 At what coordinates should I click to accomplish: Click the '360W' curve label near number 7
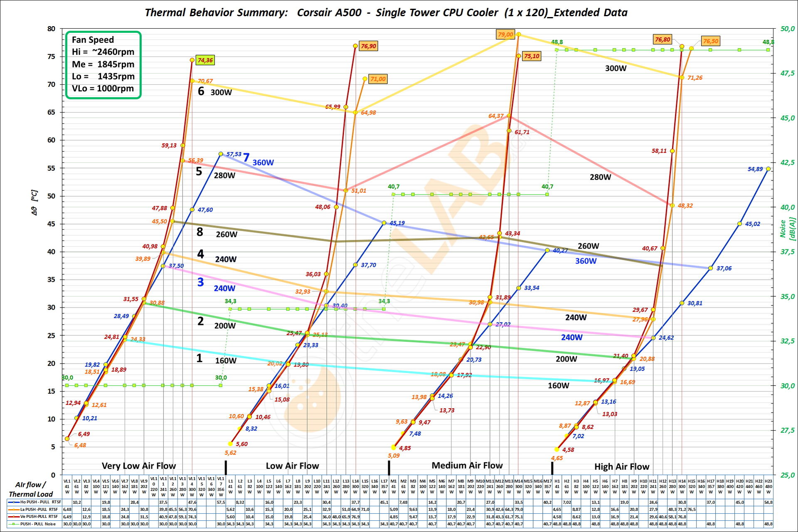(x=263, y=163)
